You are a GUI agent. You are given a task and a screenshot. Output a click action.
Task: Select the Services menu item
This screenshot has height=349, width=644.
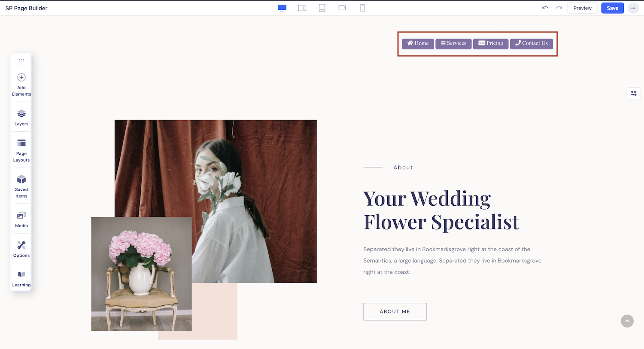(453, 43)
